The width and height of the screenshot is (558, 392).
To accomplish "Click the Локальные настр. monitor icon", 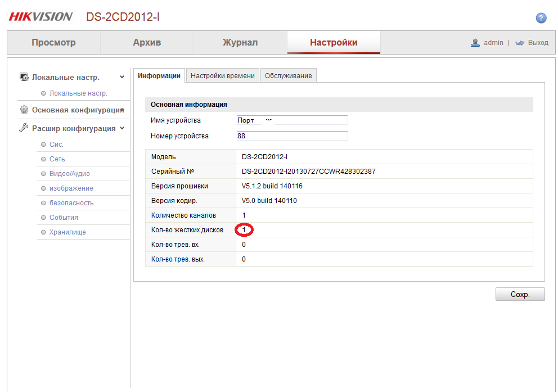I will [x=24, y=77].
